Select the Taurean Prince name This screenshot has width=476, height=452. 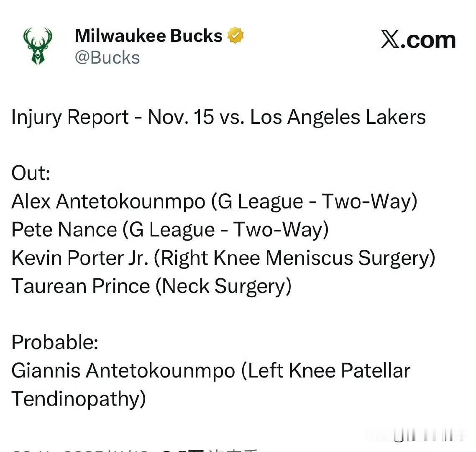(x=81, y=286)
